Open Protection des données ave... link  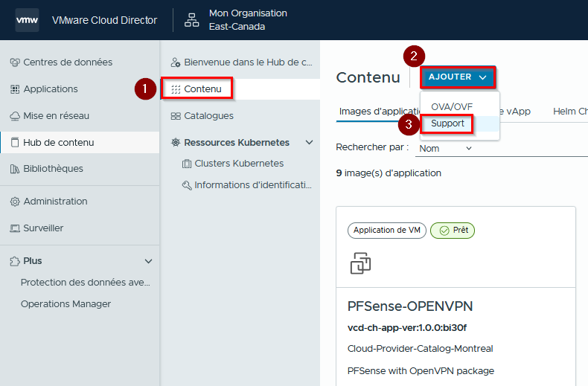click(85, 283)
